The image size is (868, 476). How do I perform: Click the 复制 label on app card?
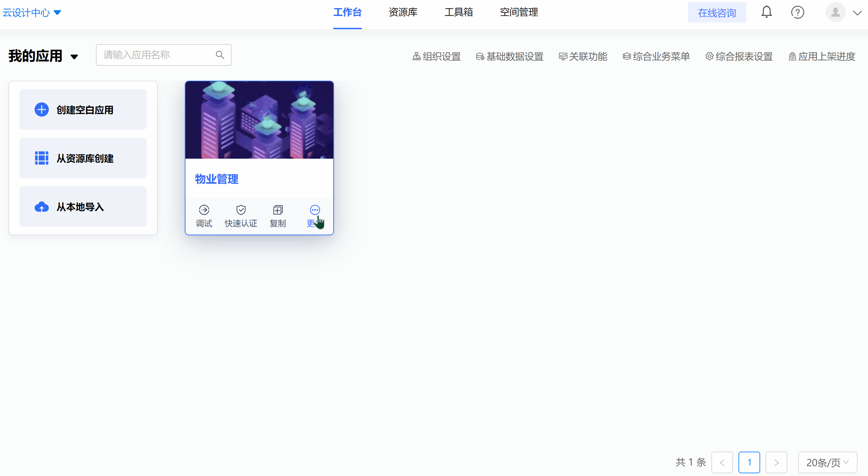tap(278, 223)
